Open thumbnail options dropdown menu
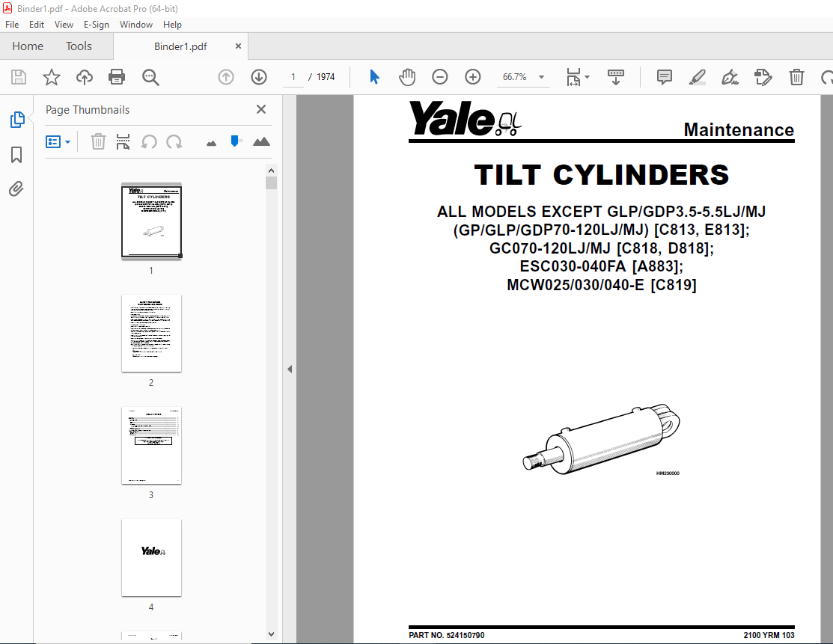The height and width of the screenshot is (644, 833). (x=58, y=142)
